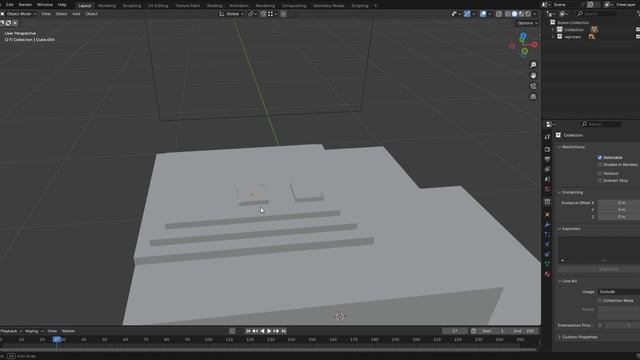Open the Render menu
Image resolution: width=640 pixels, height=360 pixels.
(x=25, y=5)
